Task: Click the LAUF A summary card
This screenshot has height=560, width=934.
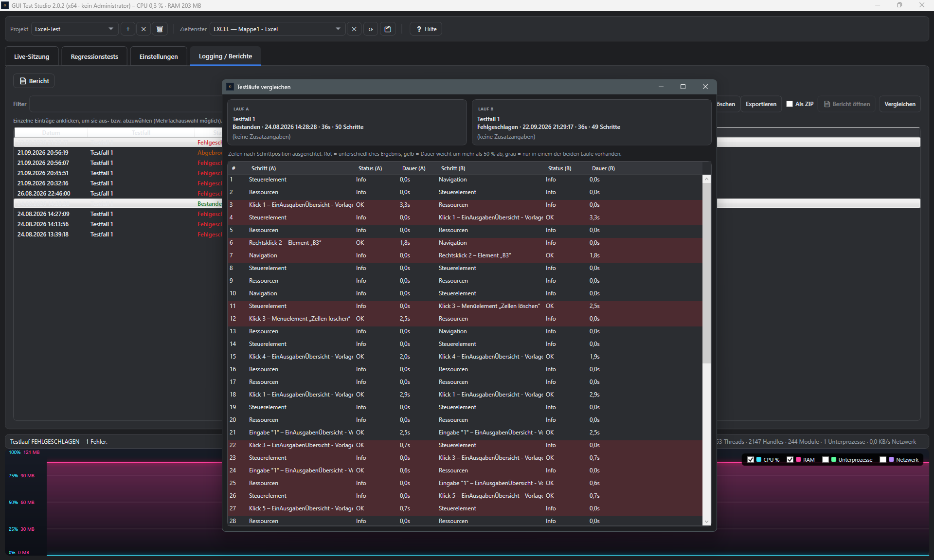Action: (347, 123)
